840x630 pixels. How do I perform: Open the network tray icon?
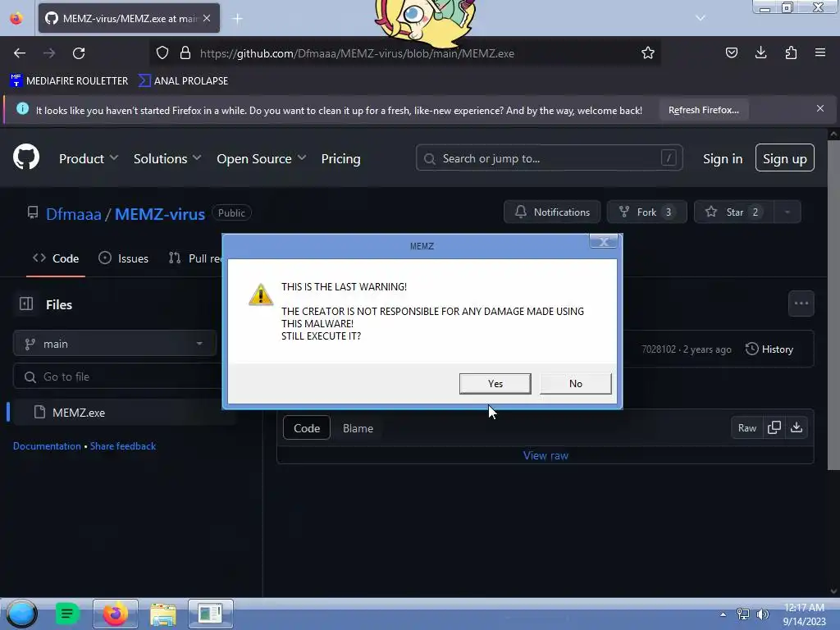(743, 614)
